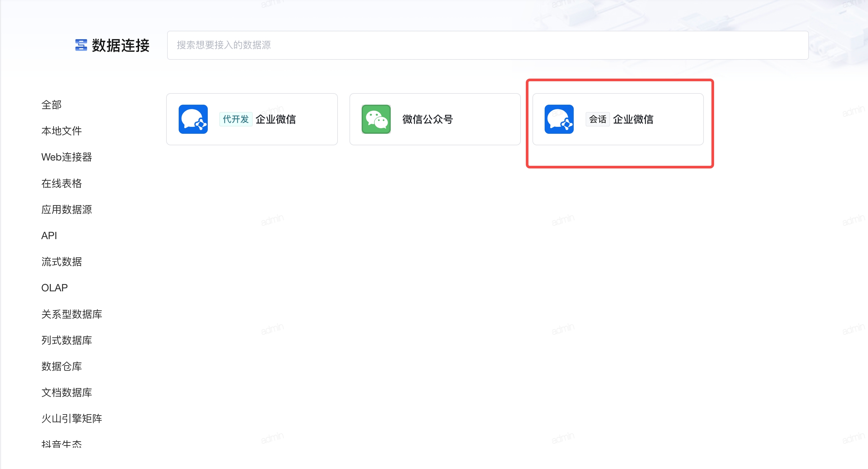The image size is (868, 469).
Task: Open the 微信公众号 connector card
Action: [435, 119]
